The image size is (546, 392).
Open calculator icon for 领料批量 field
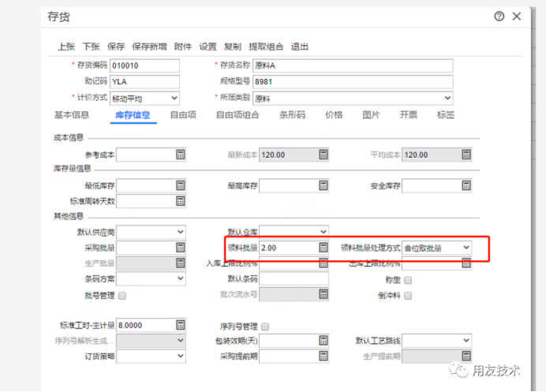coord(323,248)
